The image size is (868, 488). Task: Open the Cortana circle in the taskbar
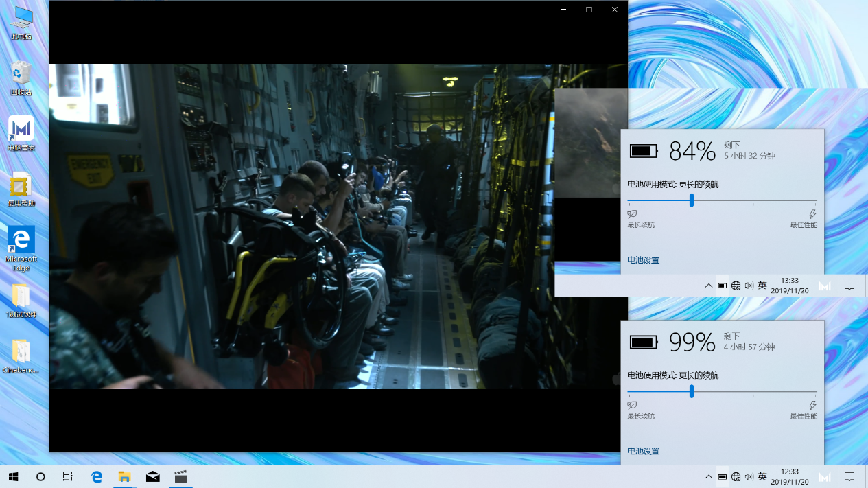click(x=40, y=476)
